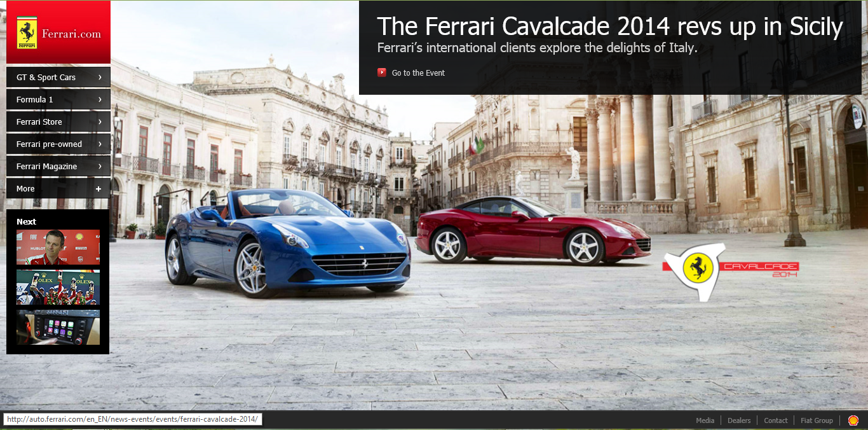Expand the Ferrari Magazine arrow
The height and width of the screenshot is (430, 868).
pos(100,166)
